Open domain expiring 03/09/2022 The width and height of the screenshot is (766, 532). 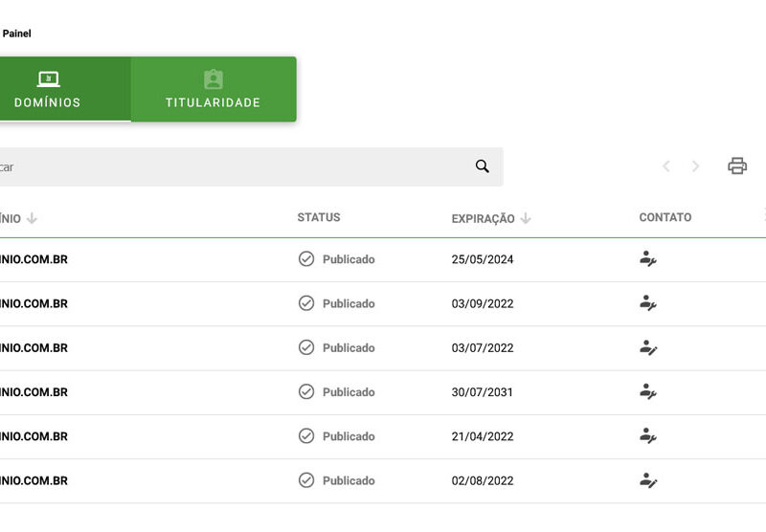point(34,303)
